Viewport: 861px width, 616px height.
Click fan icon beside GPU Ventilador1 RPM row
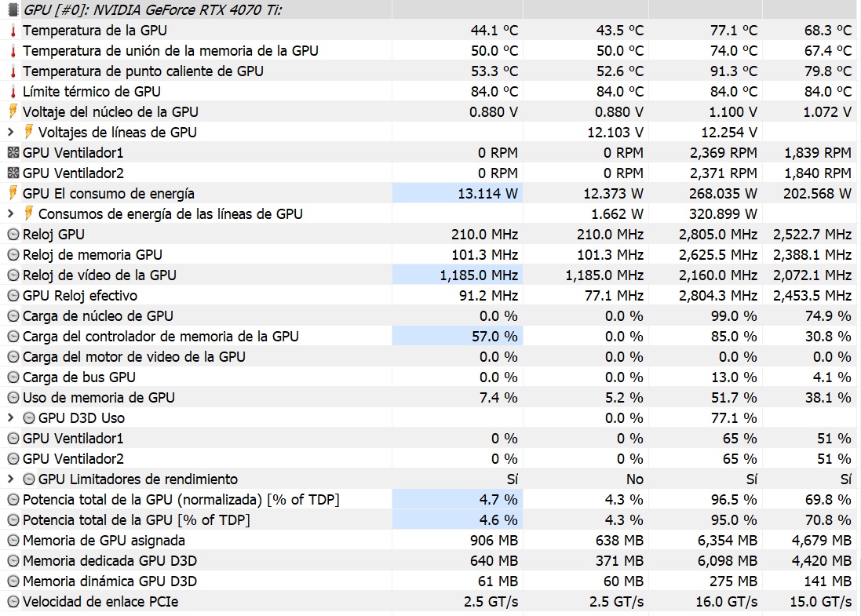[13, 152]
